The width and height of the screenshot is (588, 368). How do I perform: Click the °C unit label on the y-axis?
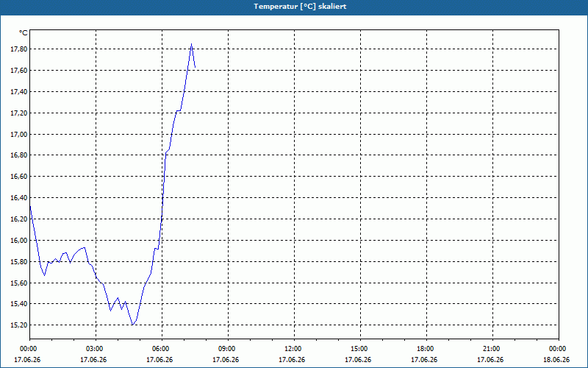click(x=24, y=33)
